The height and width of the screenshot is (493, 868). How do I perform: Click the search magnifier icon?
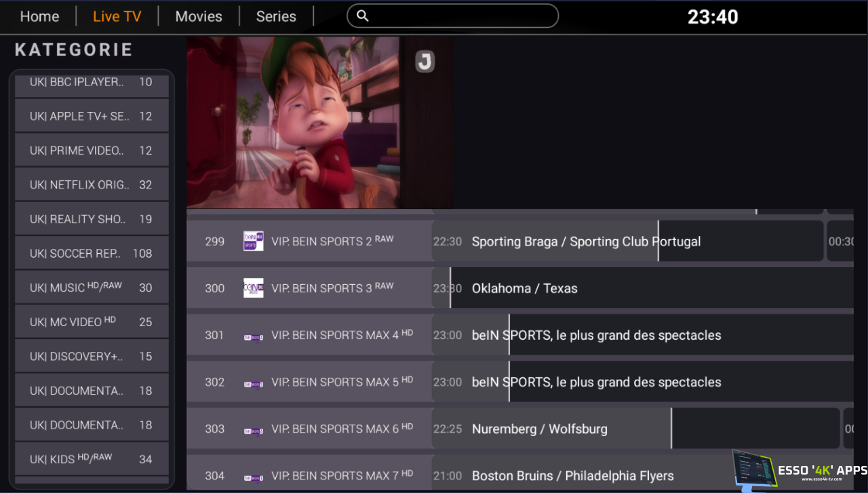point(363,16)
